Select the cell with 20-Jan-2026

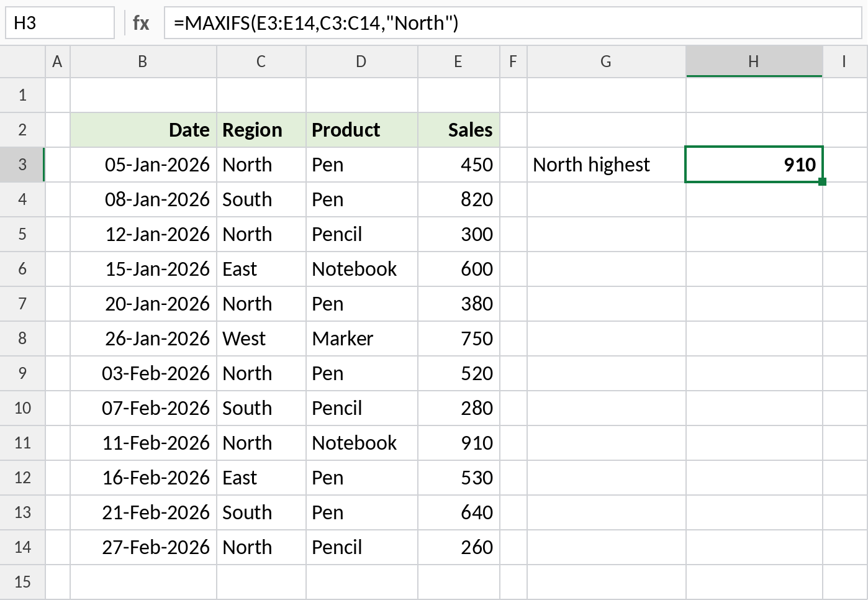click(x=143, y=304)
